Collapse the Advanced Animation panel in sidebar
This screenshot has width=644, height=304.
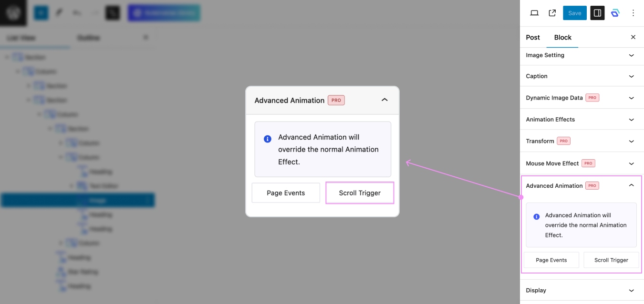(631, 185)
